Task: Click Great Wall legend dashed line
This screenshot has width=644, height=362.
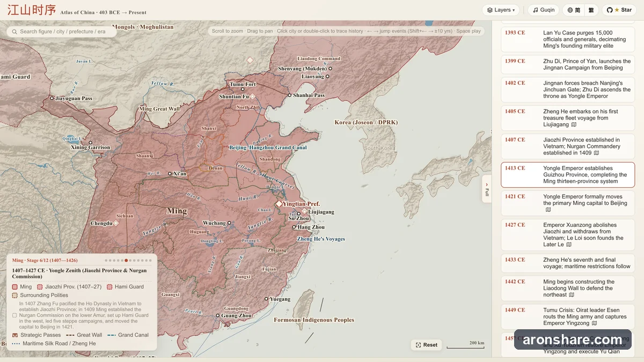Action: click(70, 335)
